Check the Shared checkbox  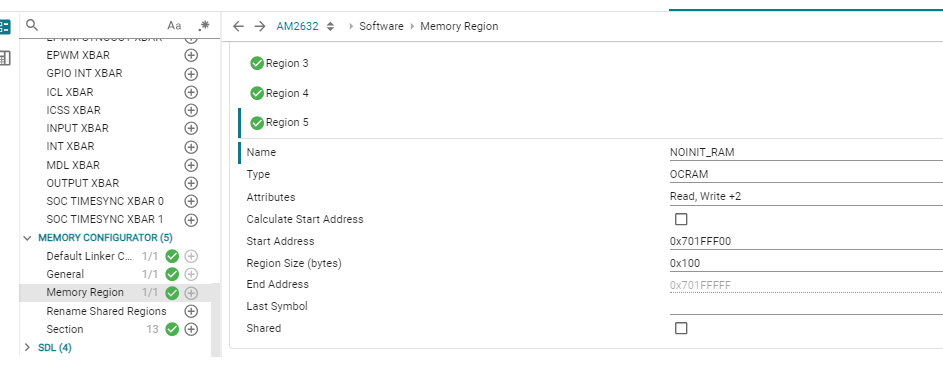(x=681, y=328)
